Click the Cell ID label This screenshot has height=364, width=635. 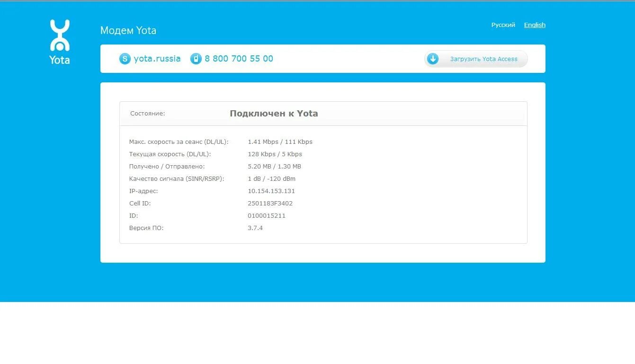[140, 203]
